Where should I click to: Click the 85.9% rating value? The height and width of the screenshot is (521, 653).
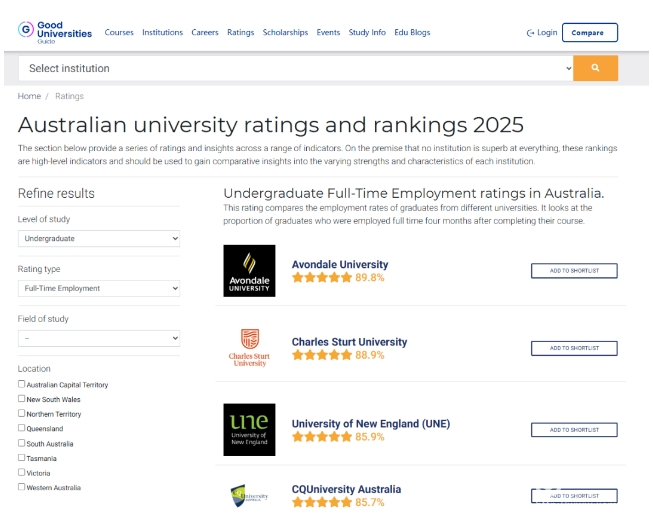click(x=370, y=436)
